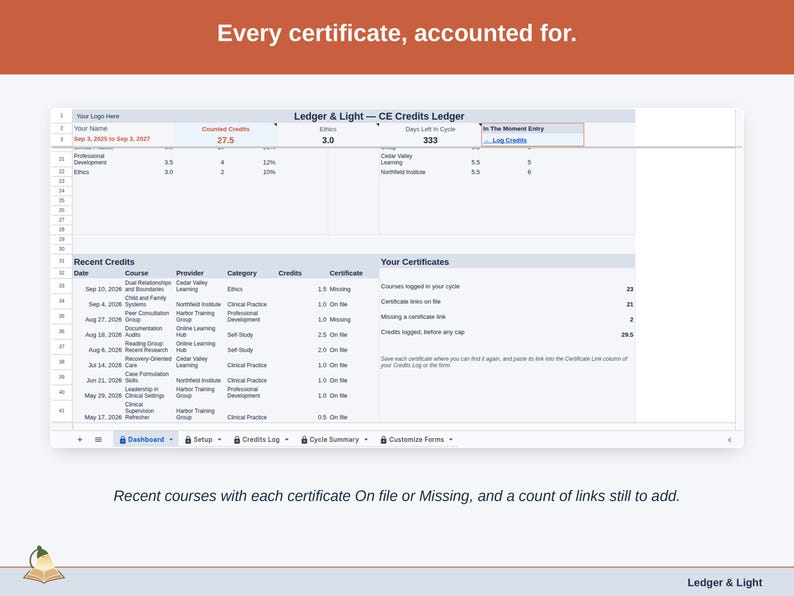Screen dimensions: 794x596
Task: Select the 'Sep 10, 2026' date cell
Action: (x=103, y=289)
